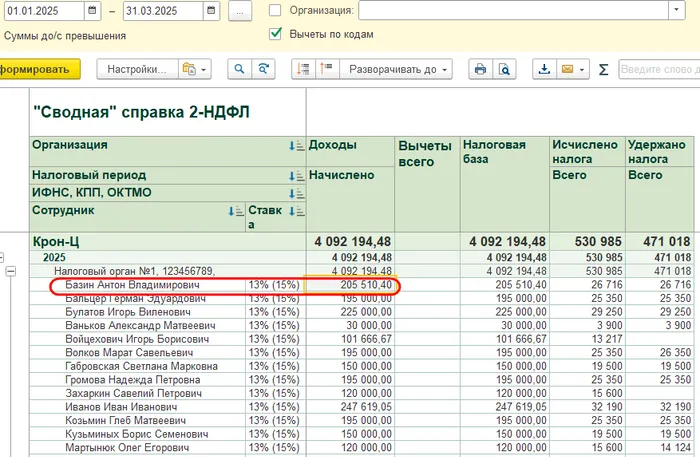Enable the Организация filter checkbox
The height and width of the screenshot is (457, 700).
pyautogui.click(x=275, y=10)
